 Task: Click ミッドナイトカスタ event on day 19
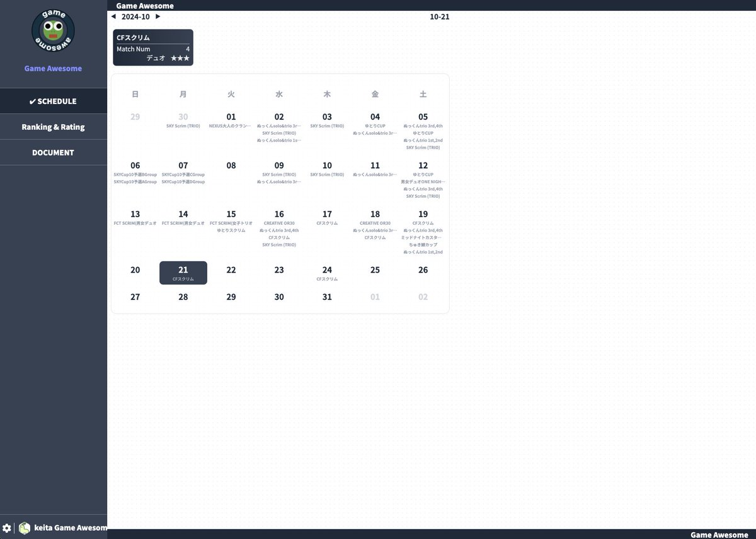(x=423, y=237)
